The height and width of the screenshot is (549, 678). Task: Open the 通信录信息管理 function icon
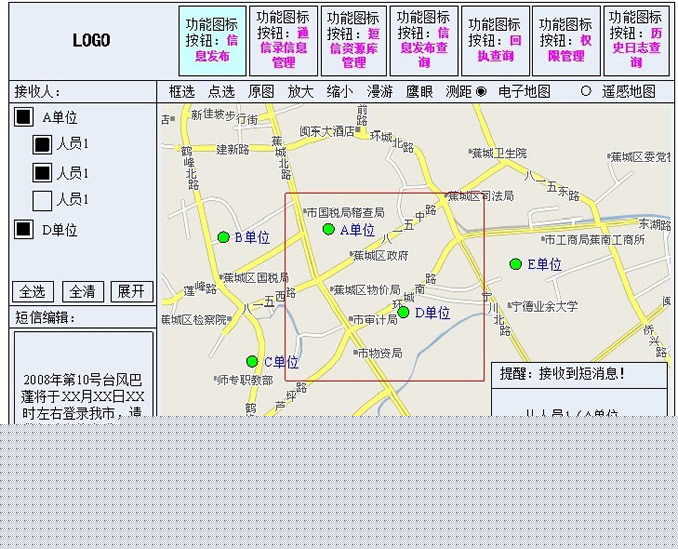(283, 41)
